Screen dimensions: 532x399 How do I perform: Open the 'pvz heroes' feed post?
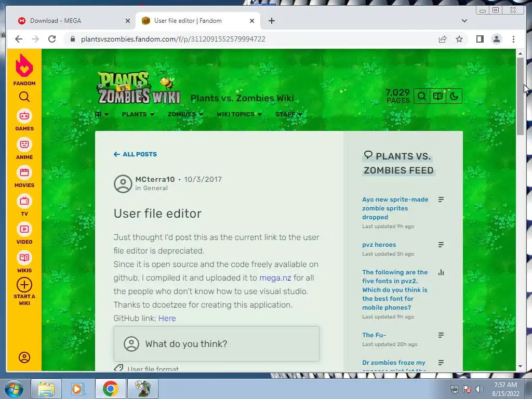point(379,245)
